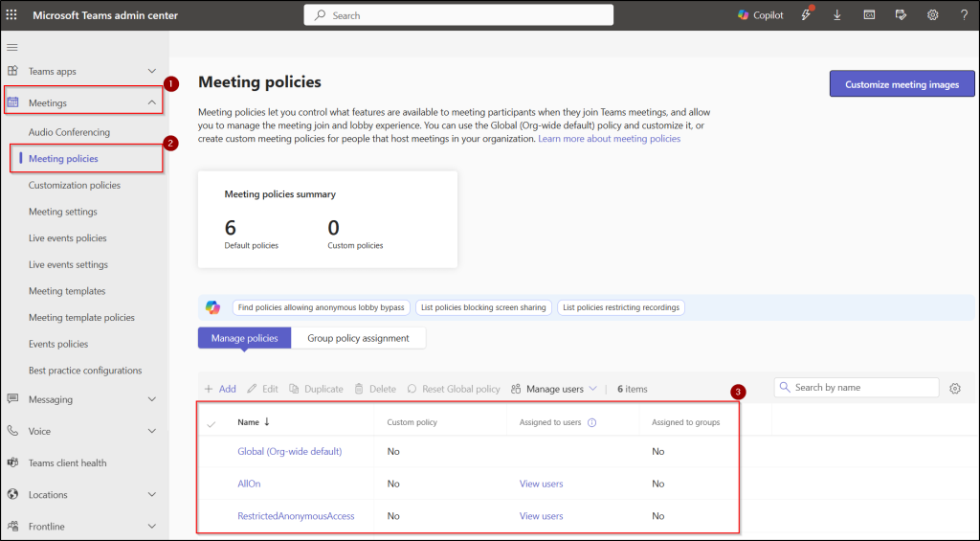
Task: Expand the Frontline section chevron
Action: [152, 526]
